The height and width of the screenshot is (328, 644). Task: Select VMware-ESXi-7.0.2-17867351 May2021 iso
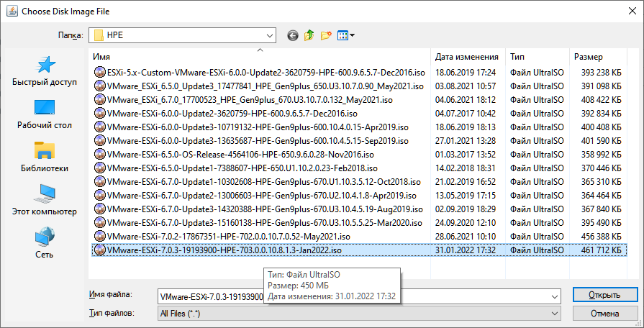(x=228, y=237)
